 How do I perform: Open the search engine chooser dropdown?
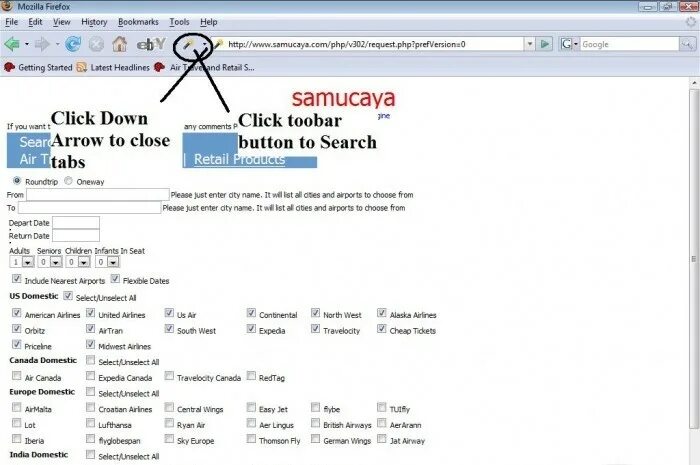click(x=575, y=44)
